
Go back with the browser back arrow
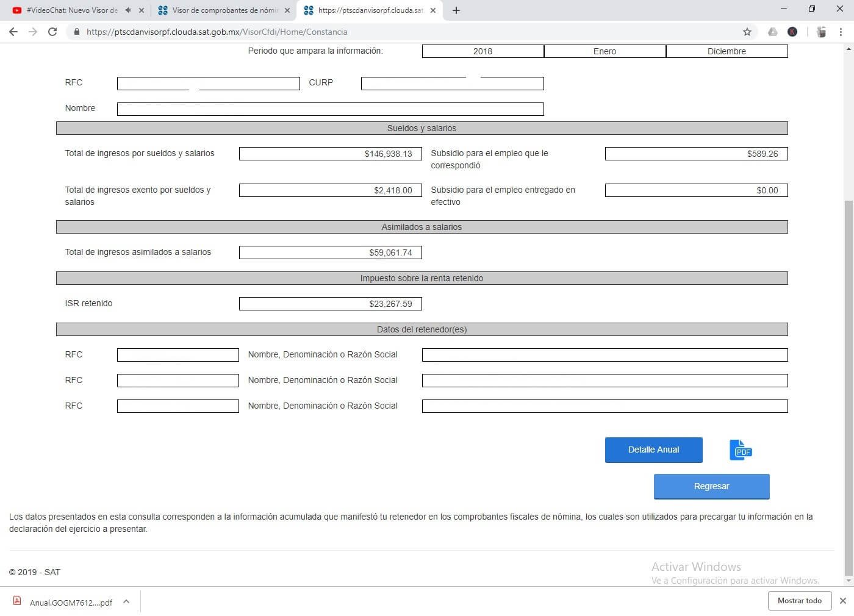(x=13, y=32)
